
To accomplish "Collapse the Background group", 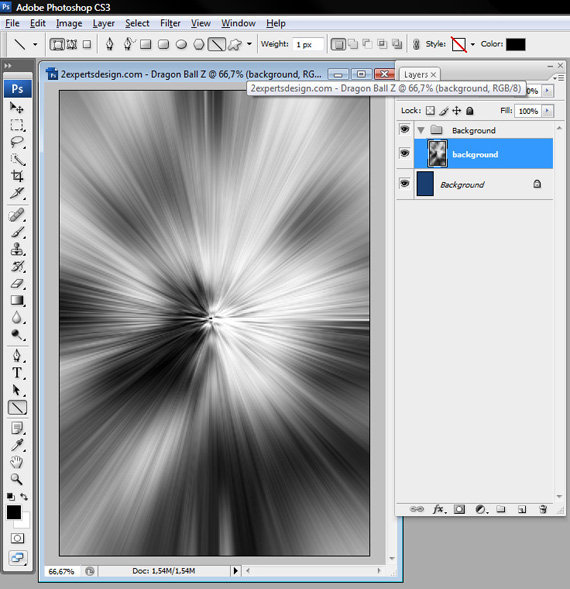I will click(x=421, y=130).
